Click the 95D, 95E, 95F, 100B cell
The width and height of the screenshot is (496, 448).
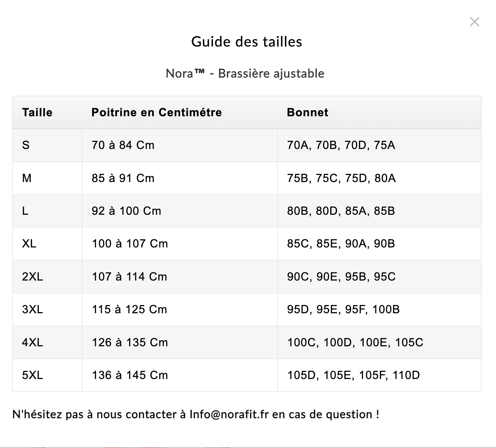click(343, 309)
